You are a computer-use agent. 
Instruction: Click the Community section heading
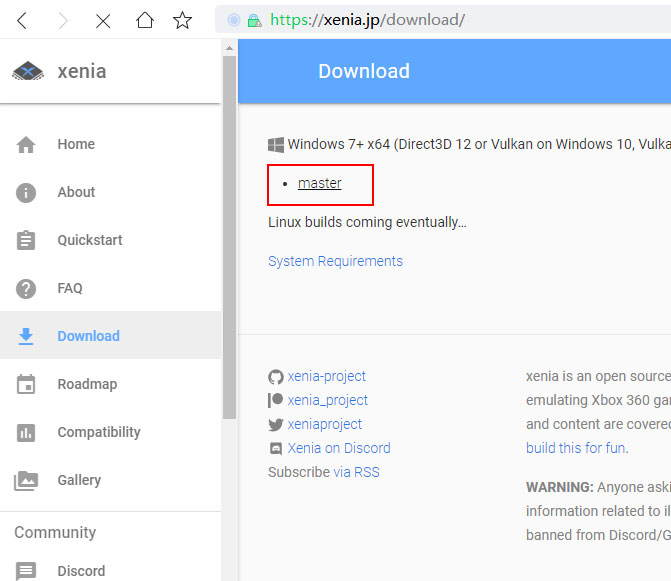click(x=55, y=533)
